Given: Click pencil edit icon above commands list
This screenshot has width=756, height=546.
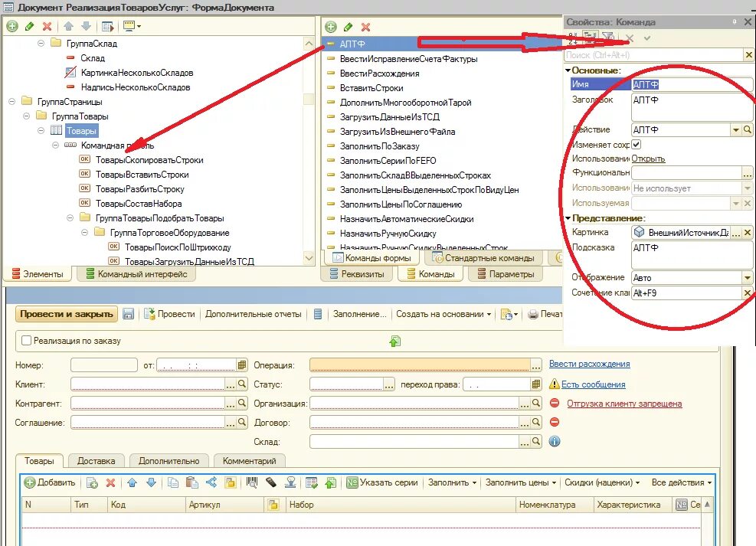Looking at the screenshot, I should 348,27.
